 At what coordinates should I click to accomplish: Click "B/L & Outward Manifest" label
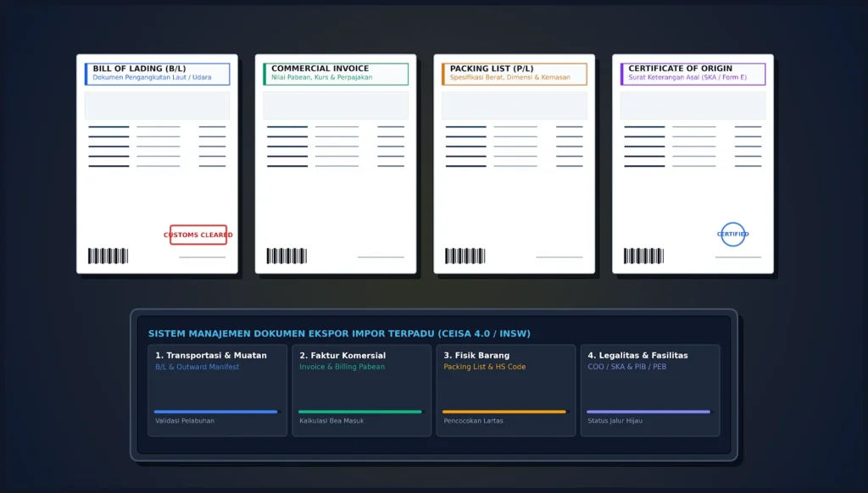(x=197, y=367)
